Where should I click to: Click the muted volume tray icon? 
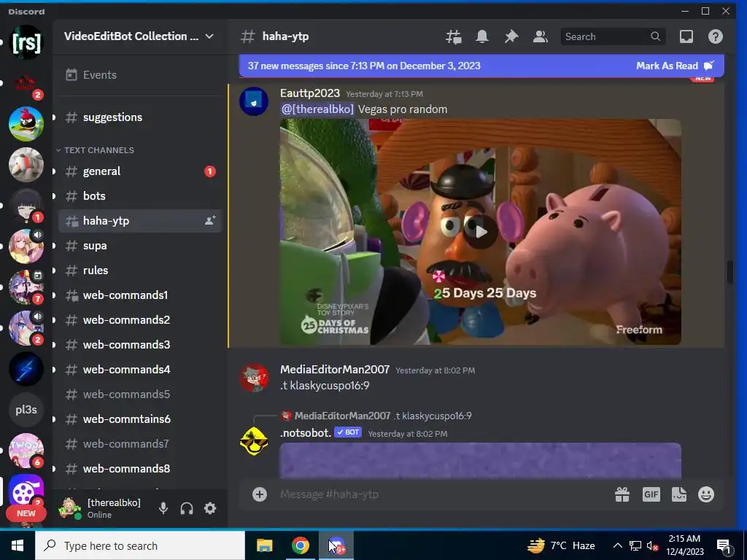(652, 545)
